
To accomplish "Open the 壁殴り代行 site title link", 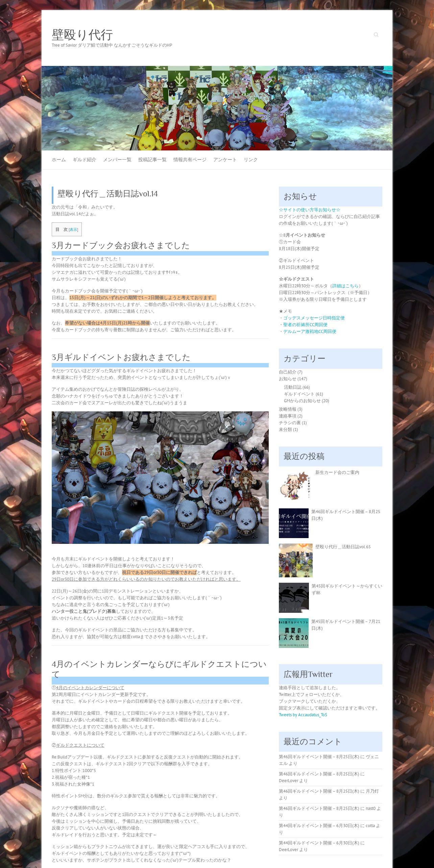I will tap(82, 35).
